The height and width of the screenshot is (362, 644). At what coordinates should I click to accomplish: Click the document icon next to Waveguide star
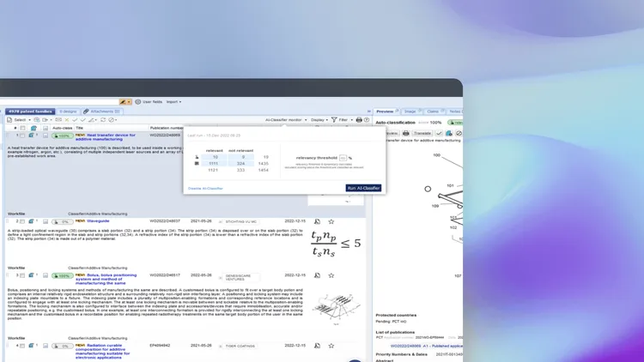click(x=317, y=221)
